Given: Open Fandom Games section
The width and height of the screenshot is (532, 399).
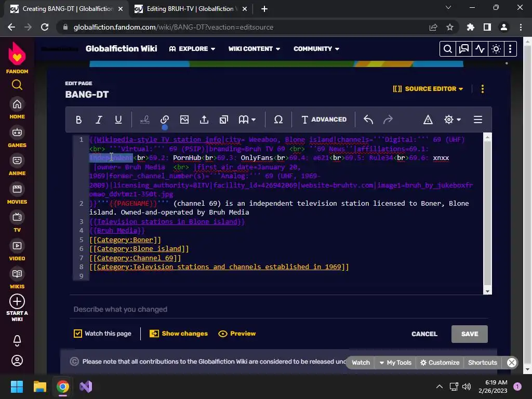Looking at the screenshot, I should tap(17, 137).
